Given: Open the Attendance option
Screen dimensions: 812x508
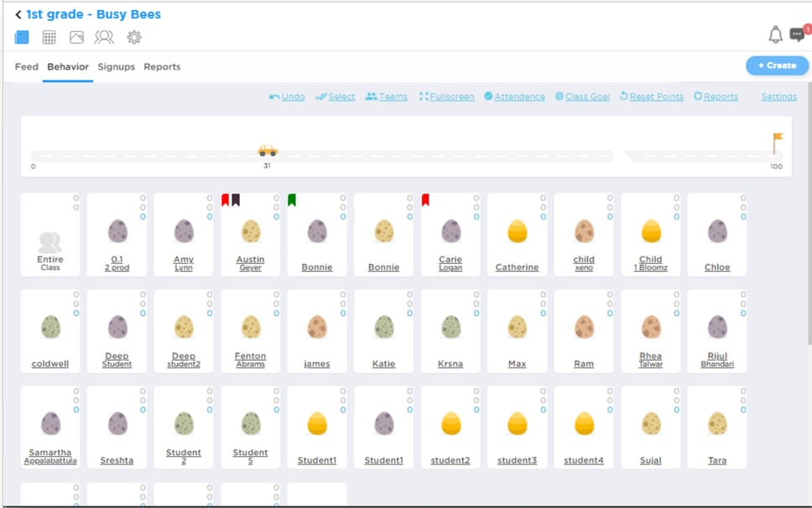Looking at the screenshot, I should coord(514,97).
